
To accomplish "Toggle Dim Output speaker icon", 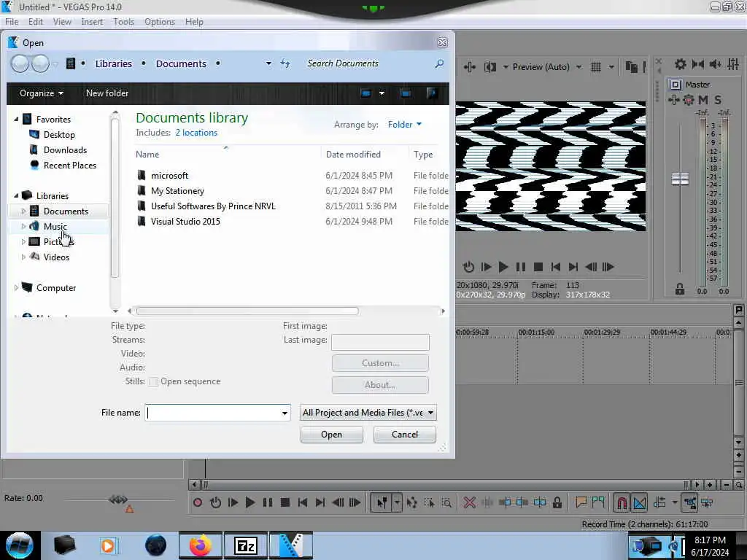I will coord(715,64).
